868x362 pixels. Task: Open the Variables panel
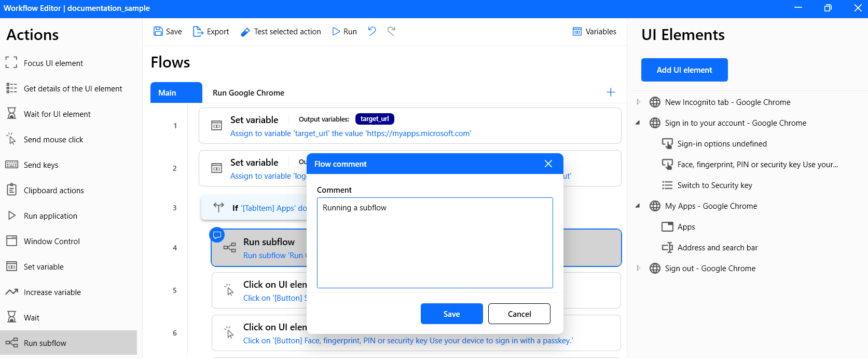595,32
